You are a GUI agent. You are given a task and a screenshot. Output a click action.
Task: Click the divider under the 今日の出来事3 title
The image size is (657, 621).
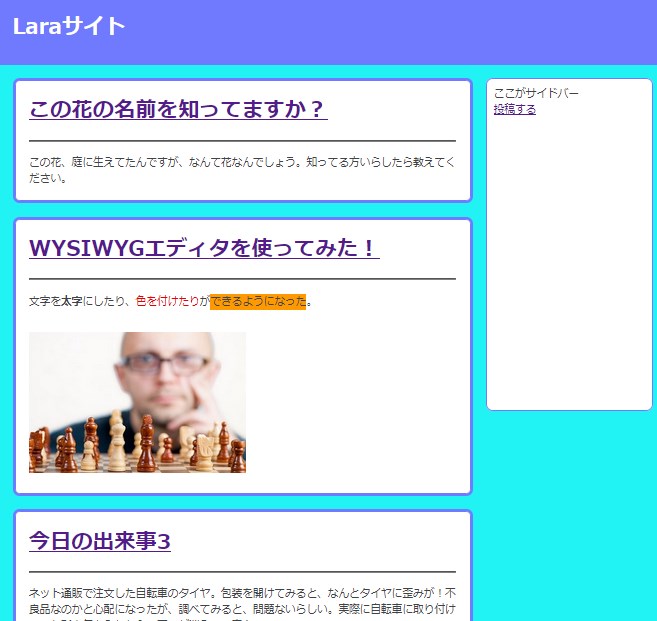pos(242,571)
